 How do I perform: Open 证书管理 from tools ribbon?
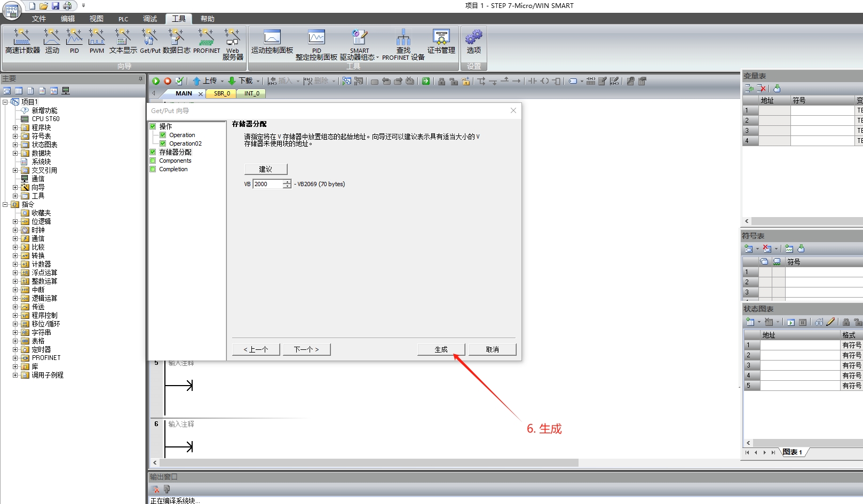pyautogui.click(x=441, y=42)
